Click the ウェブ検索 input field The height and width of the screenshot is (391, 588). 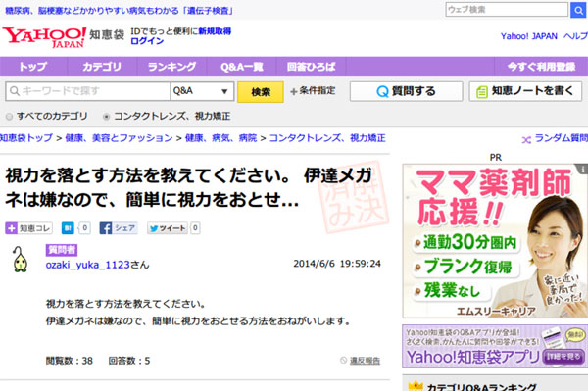coord(507,10)
